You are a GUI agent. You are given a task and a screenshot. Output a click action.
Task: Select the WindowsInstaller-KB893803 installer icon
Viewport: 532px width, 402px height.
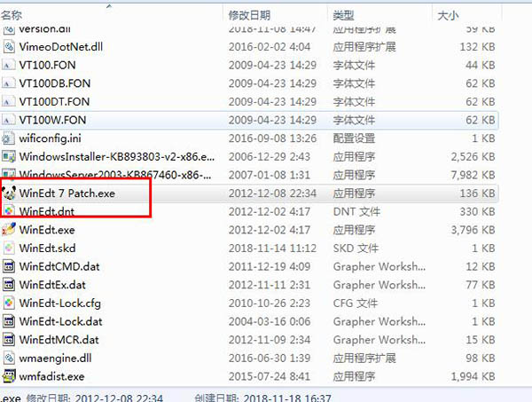(9, 156)
